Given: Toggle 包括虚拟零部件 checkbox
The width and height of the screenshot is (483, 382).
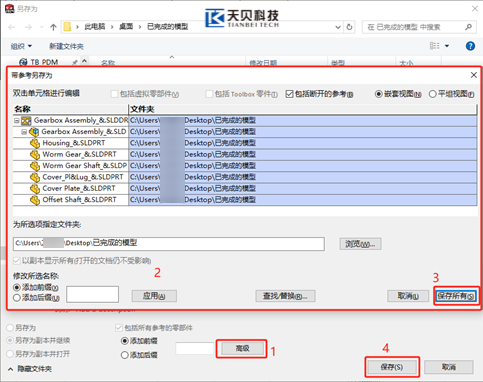Looking at the screenshot, I should 114,94.
